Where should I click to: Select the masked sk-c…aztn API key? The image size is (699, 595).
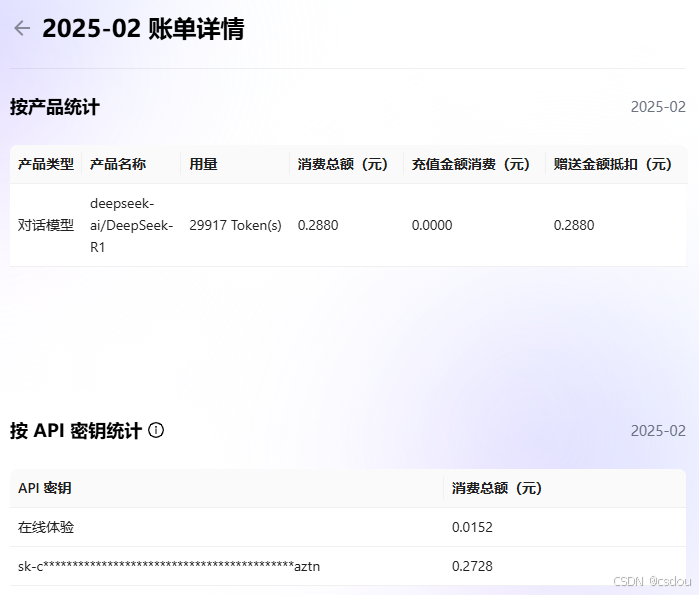169,566
